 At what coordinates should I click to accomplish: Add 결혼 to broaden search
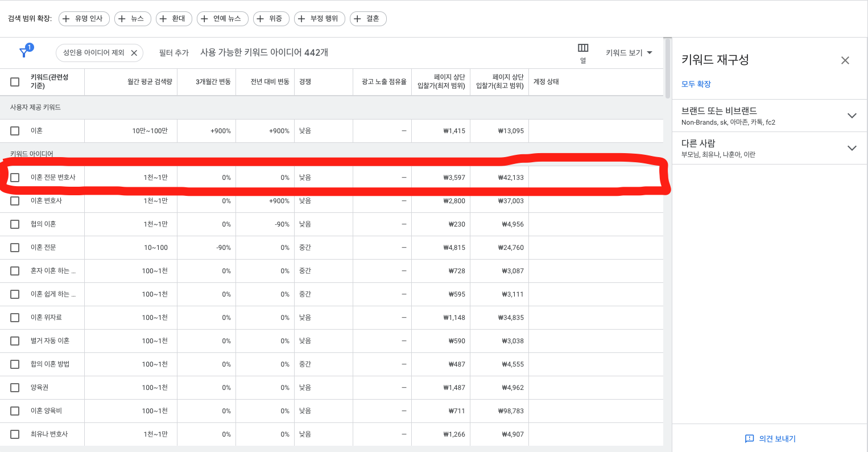(368, 19)
